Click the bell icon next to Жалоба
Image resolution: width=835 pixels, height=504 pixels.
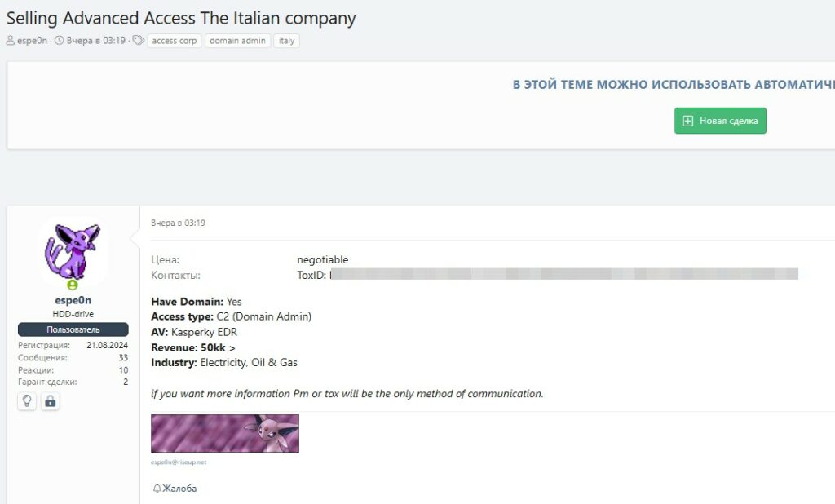tap(157, 489)
